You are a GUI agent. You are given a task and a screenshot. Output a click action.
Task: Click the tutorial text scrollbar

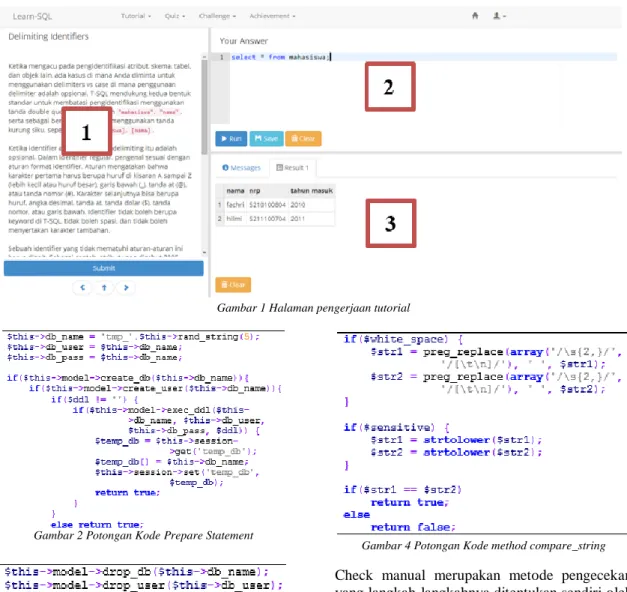tap(204, 107)
